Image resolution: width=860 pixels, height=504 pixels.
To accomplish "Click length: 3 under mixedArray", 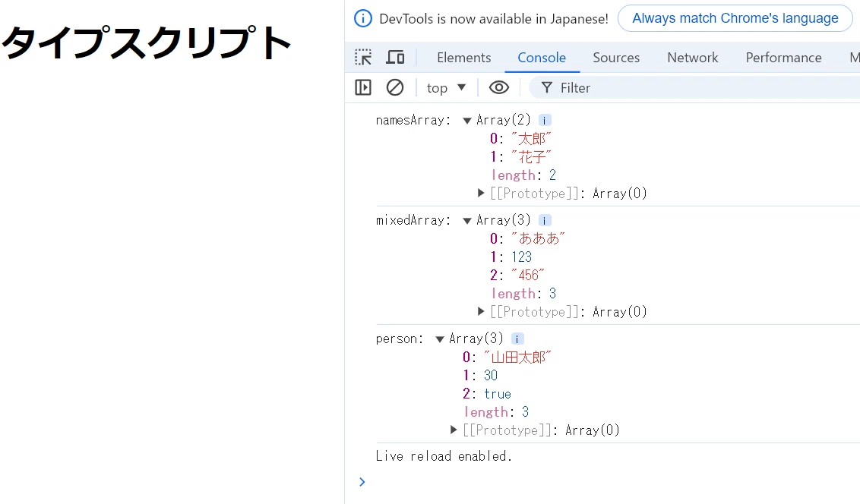I will click(523, 294).
